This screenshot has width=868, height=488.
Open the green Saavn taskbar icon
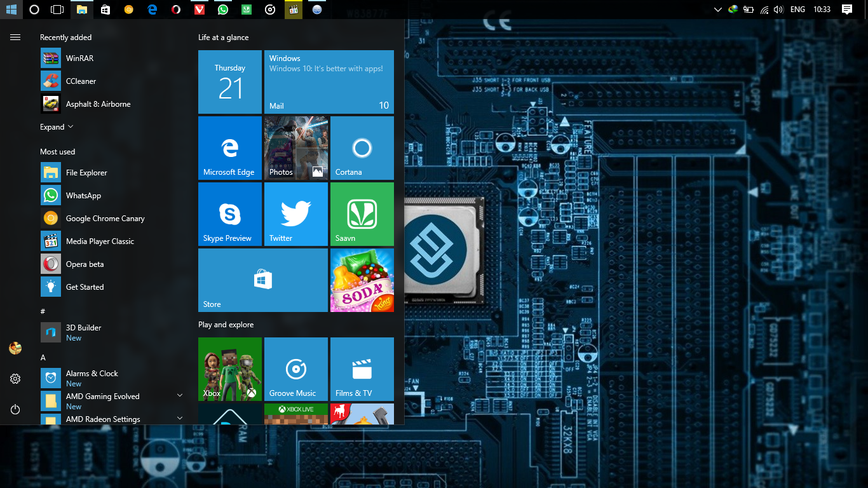pos(247,10)
